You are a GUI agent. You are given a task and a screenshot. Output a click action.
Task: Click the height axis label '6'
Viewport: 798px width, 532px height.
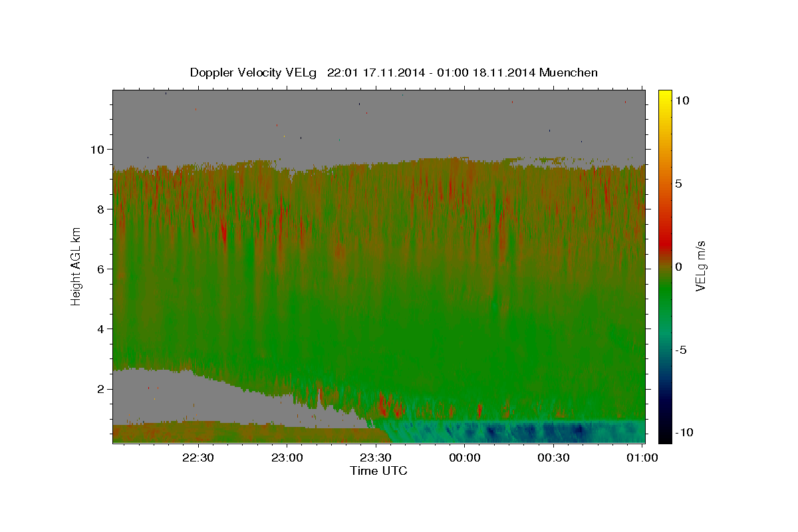point(102,269)
